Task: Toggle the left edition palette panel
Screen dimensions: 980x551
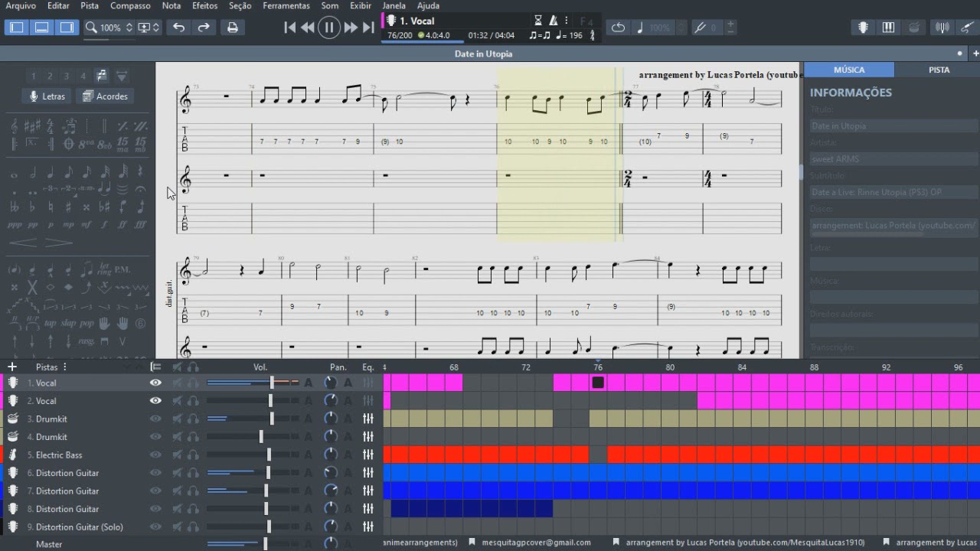Action: 17,28
